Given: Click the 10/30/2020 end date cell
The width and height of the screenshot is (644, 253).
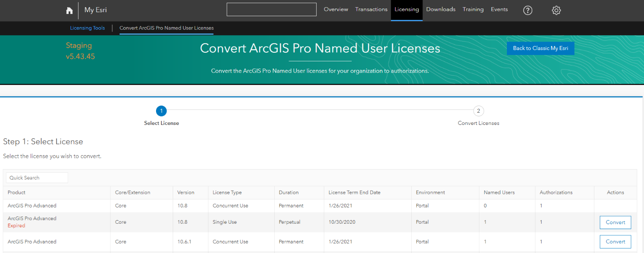Looking at the screenshot, I should pyautogui.click(x=342, y=222).
